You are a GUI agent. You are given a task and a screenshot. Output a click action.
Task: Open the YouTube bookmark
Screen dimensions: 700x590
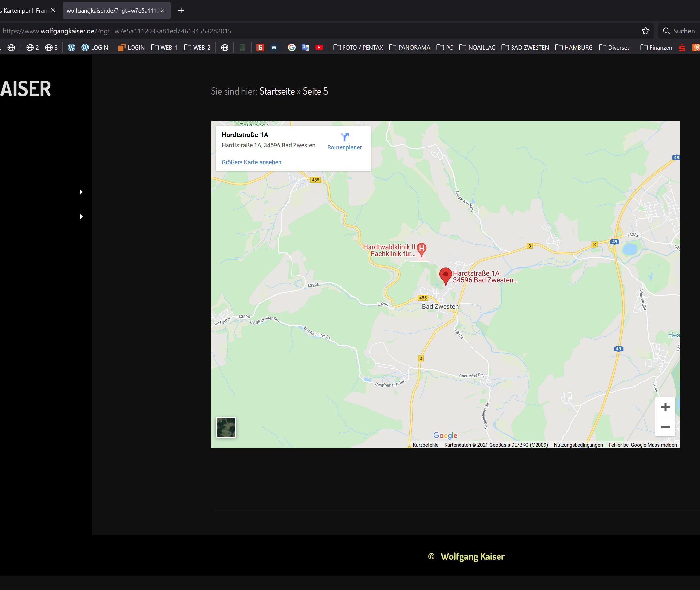point(319,47)
